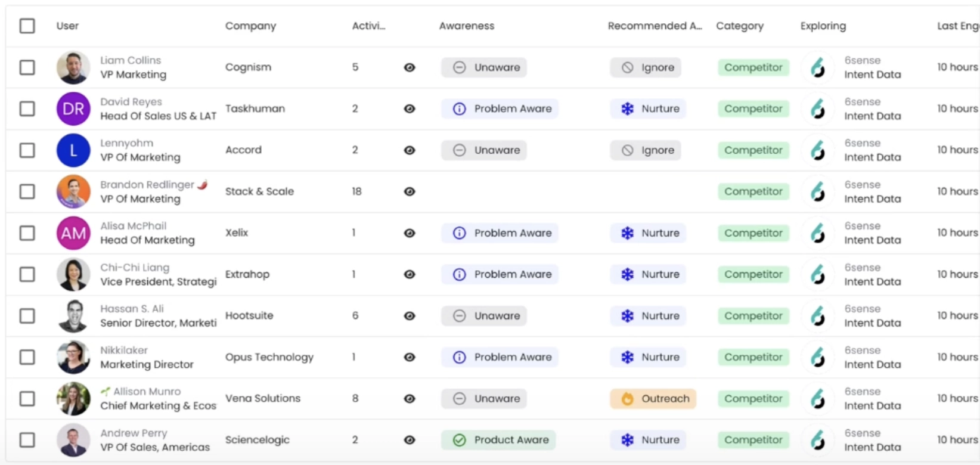Click the sprout icon beside Allison Munro
The height and width of the screenshot is (465, 980).
pyautogui.click(x=106, y=392)
